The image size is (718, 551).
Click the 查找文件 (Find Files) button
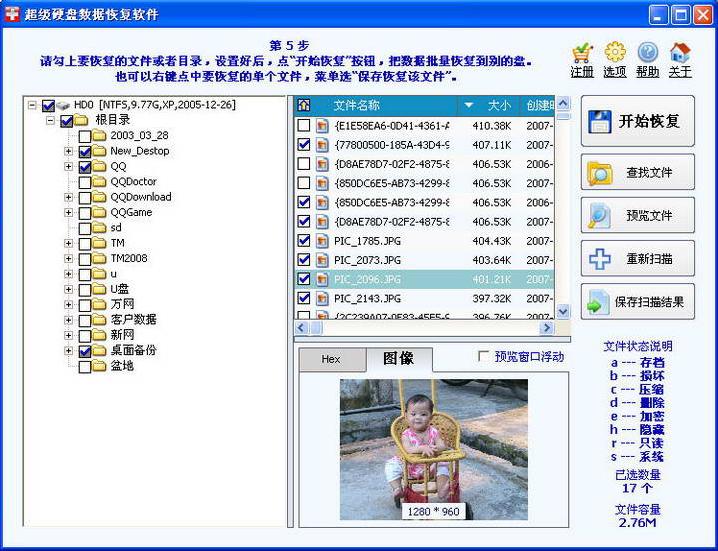637,173
